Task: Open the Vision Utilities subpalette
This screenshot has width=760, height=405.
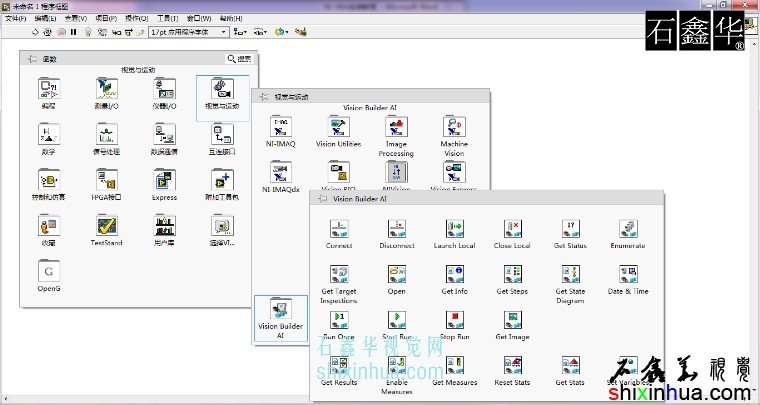Action: 338,131
